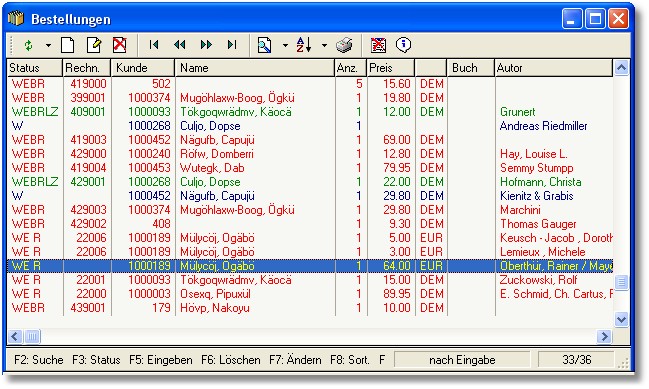Click price 69.00 cell
This screenshot has height=389, width=649.
click(x=397, y=140)
